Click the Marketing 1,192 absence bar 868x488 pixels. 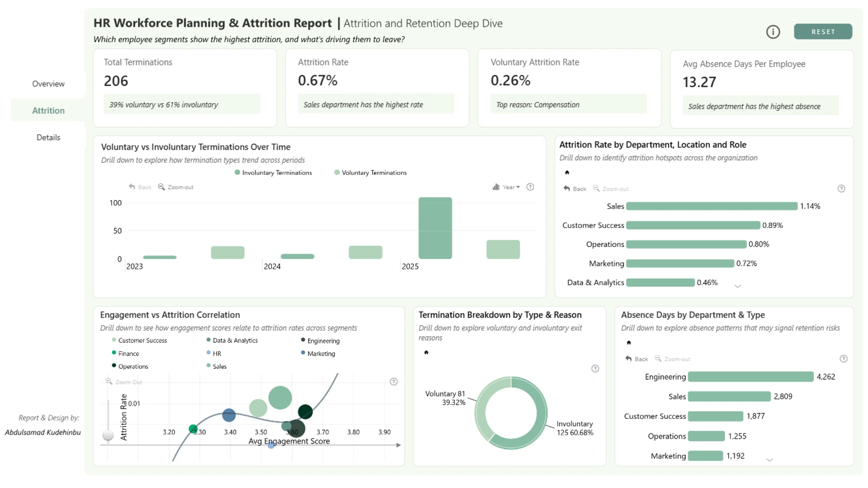pyautogui.click(x=706, y=456)
